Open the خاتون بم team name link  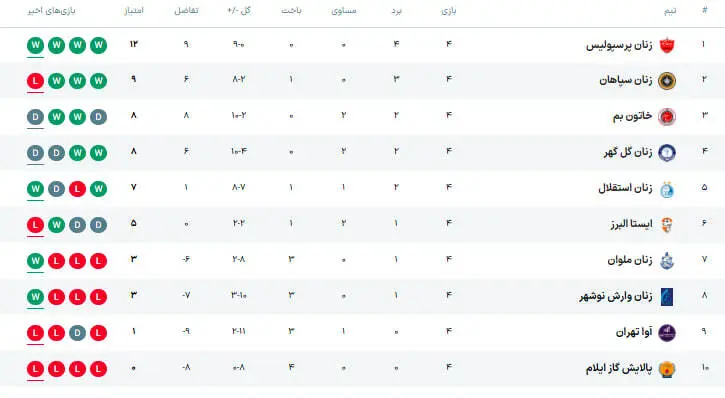(633, 116)
